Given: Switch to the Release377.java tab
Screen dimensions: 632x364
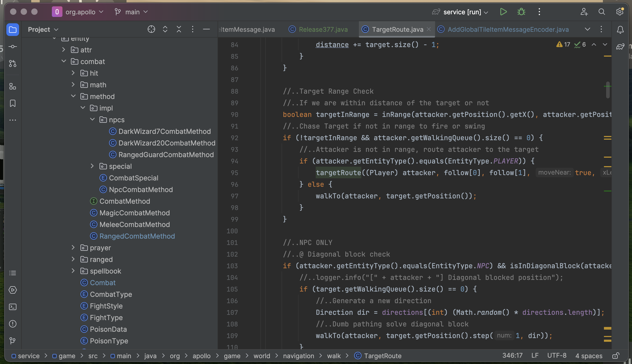Looking at the screenshot, I should 323,29.
